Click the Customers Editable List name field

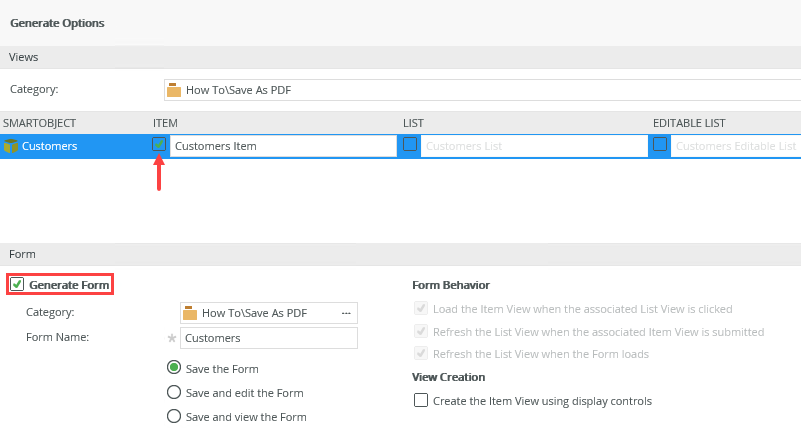click(x=736, y=146)
